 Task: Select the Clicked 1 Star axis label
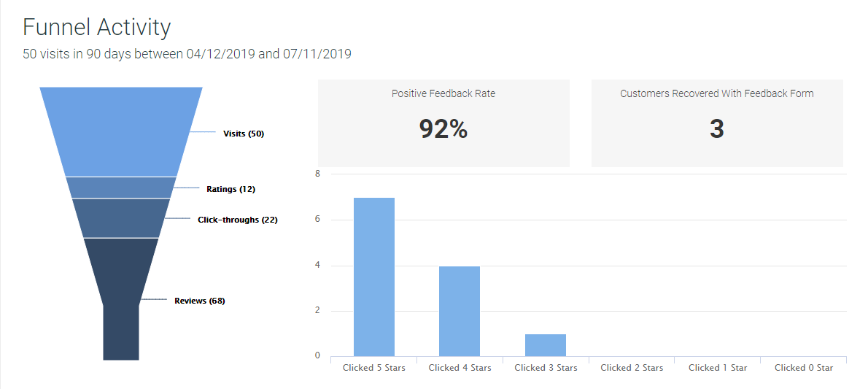click(x=718, y=367)
